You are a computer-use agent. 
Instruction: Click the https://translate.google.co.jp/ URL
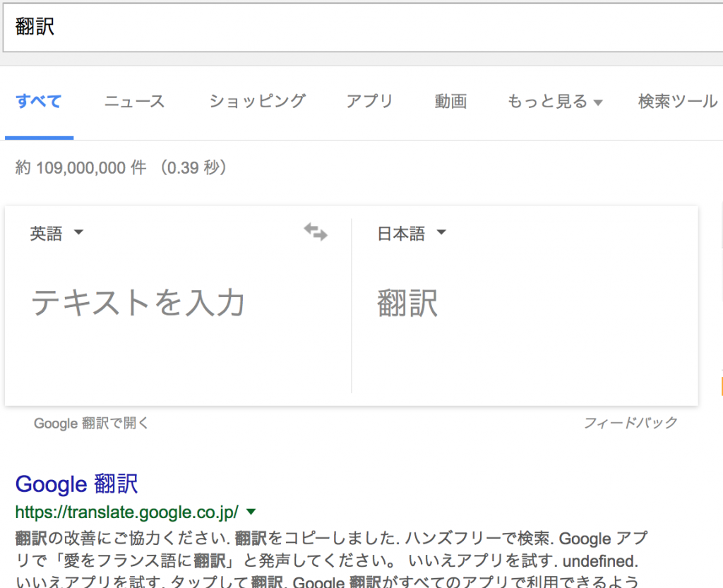click(x=127, y=511)
